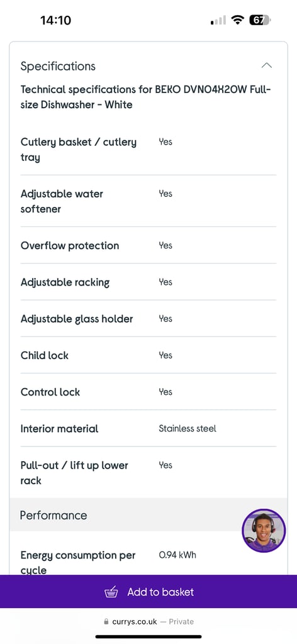297x644 pixels.
Task: Tap the BEKO DVN04X20W technical specifications title
Action: (146, 97)
